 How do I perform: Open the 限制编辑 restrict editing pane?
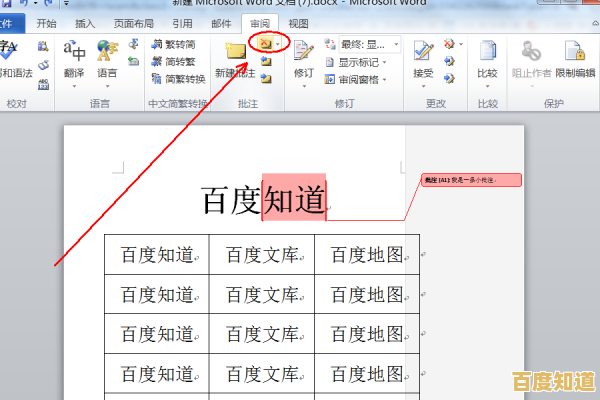coord(576,59)
